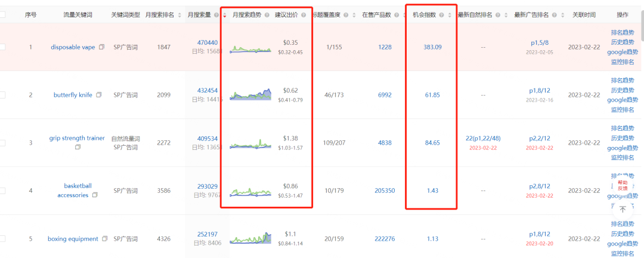Copy the keyword butterfly knife
This screenshot has width=644, height=258.
coord(98,94)
